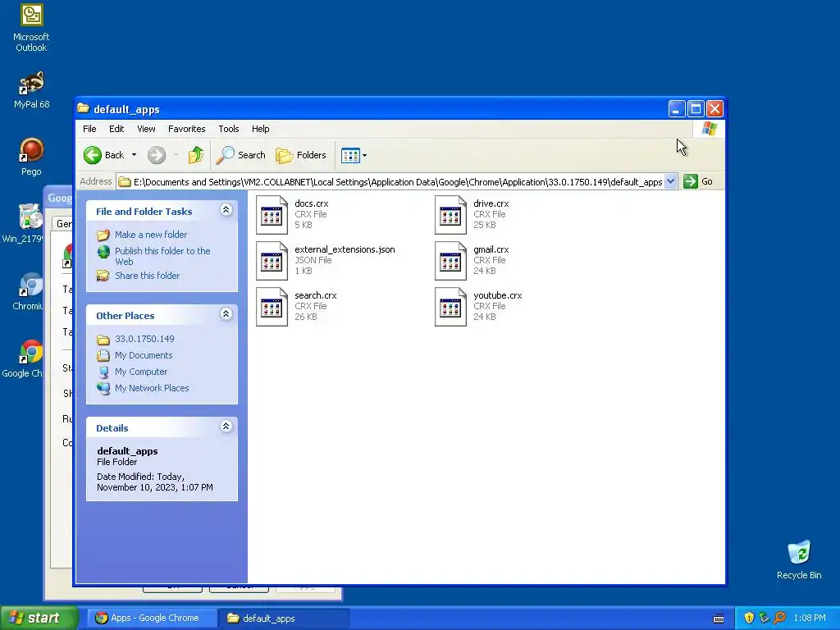Click the external_extensions.json file name
The image size is (840, 630).
click(345, 249)
